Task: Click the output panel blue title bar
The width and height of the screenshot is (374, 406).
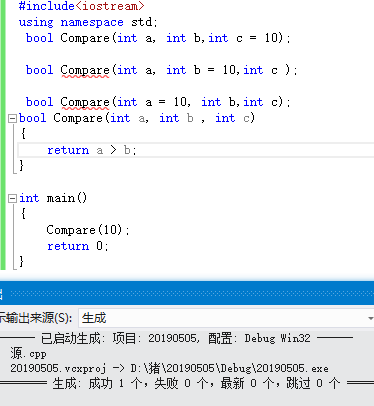Action: (x=187, y=293)
